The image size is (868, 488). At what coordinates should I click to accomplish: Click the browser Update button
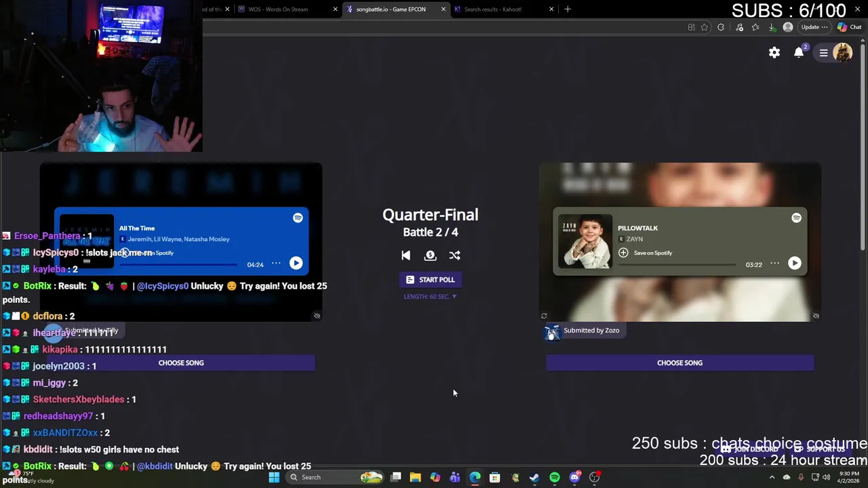coord(814,27)
